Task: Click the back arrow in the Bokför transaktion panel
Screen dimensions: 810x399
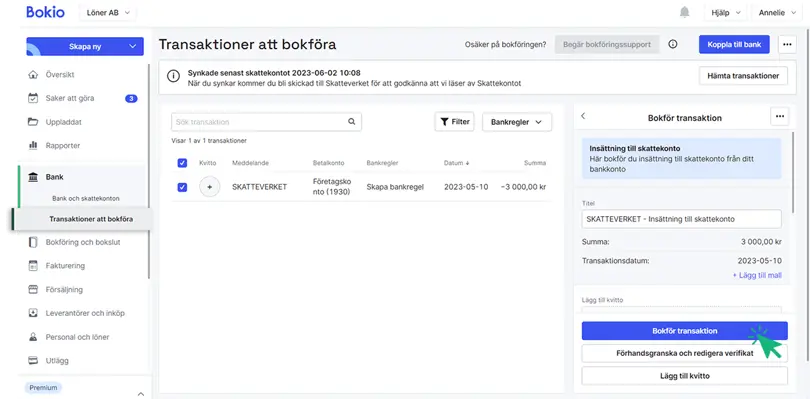Action: [583, 116]
